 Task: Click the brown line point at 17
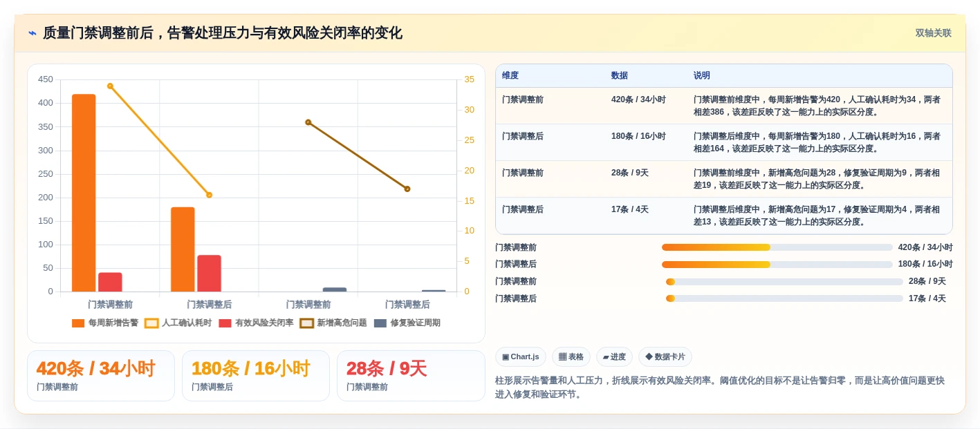coord(407,189)
